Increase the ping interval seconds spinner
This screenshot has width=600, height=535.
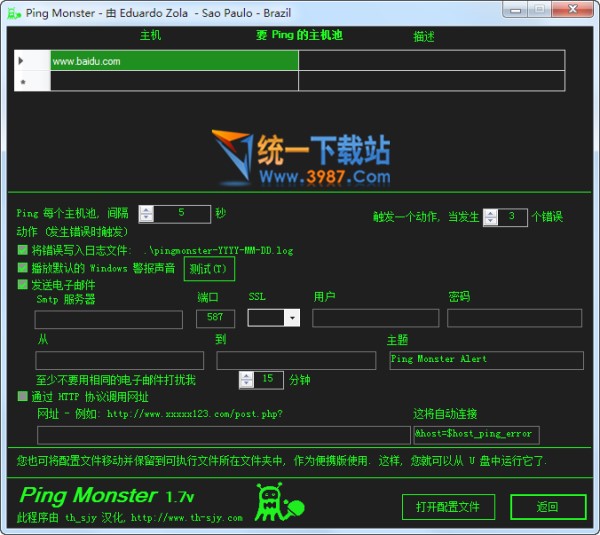tap(146, 210)
